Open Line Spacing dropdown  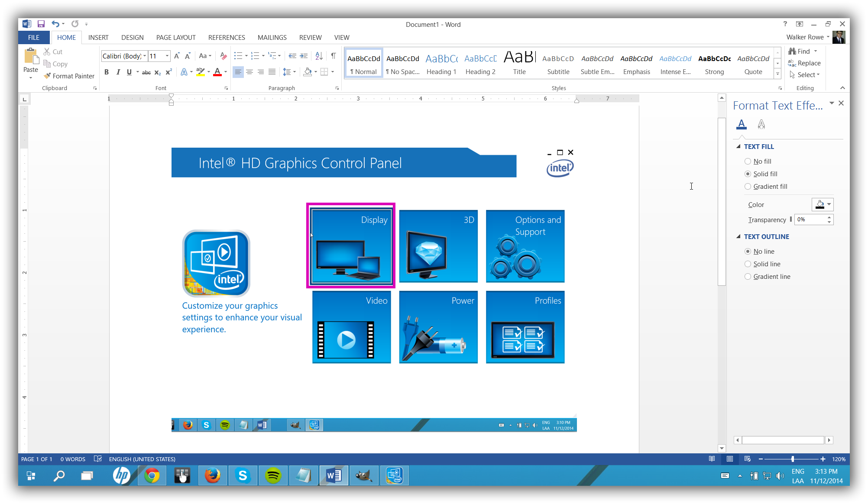(x=289, y=72)
